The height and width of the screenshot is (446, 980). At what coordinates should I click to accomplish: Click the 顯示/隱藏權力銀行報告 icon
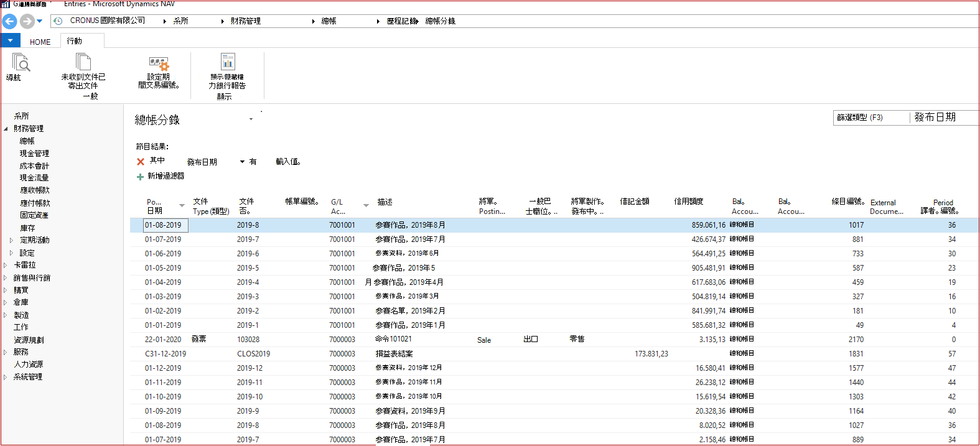pyautogui.click(x=228, y=62)
